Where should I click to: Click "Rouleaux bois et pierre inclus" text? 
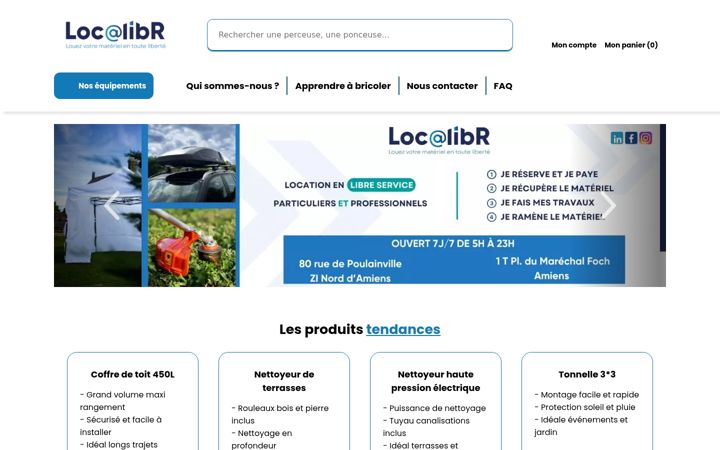(x=280, y=414)
